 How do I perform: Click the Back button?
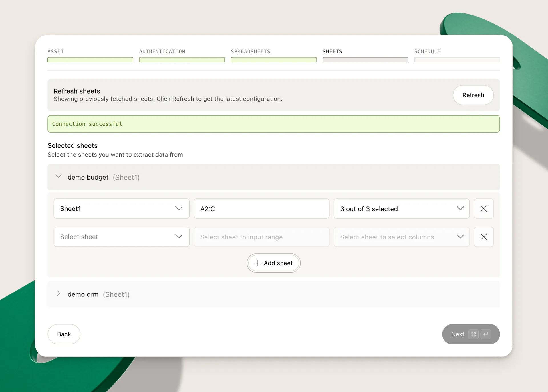[64, 334]
